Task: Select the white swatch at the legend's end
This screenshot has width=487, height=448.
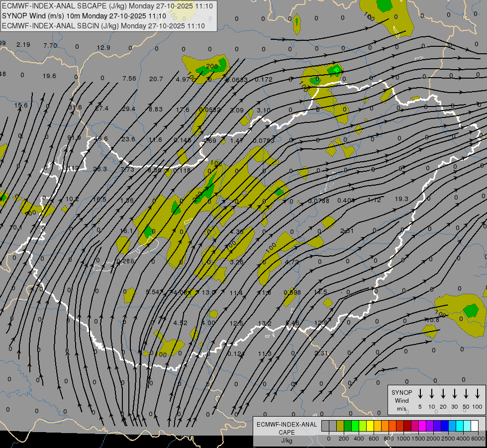Action: [474, 426]
